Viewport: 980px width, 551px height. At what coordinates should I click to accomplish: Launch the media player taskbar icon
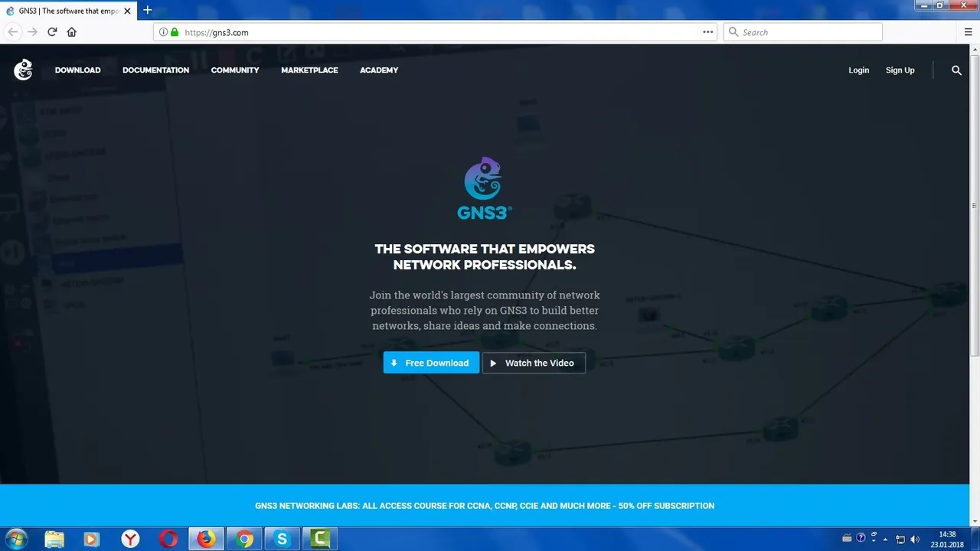coord(91,539)
